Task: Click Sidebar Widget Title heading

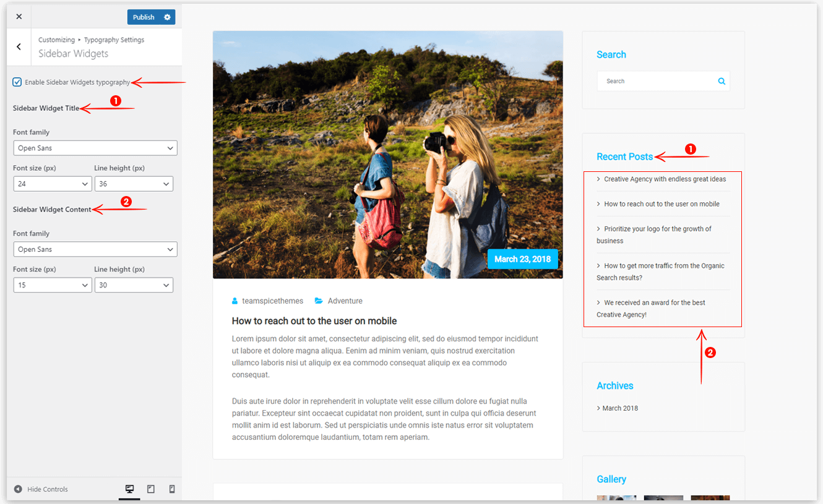Action: click(x=46, y=108)
